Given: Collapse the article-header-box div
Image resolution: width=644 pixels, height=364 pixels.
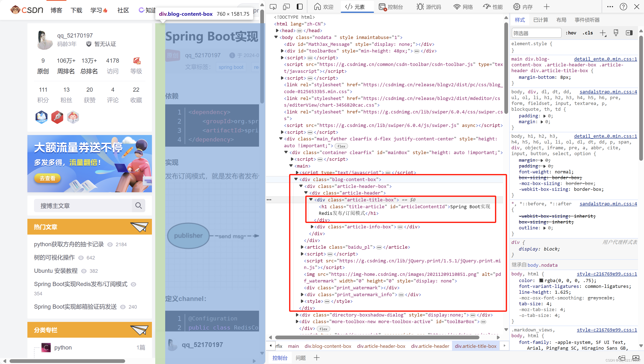Looking at the screenshot, I should [x=301, y=186].
